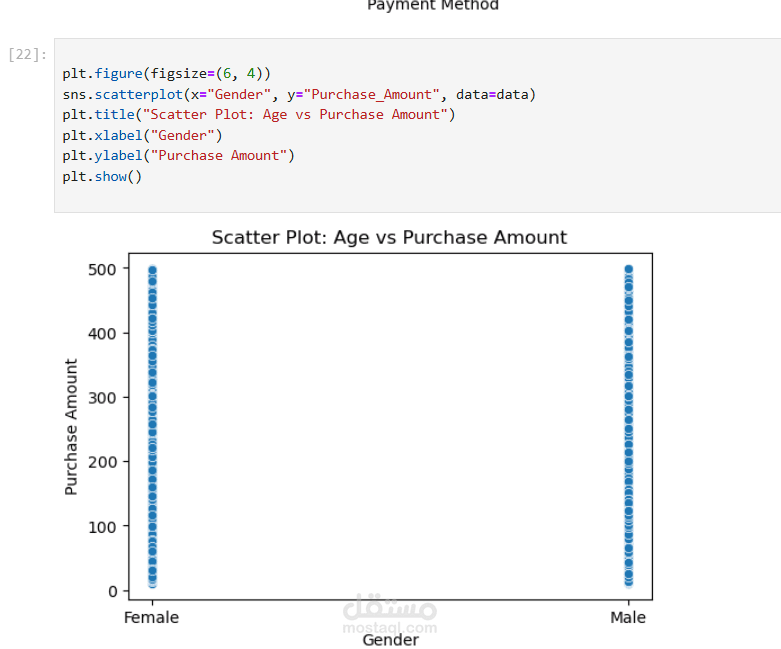Place cursor in plt.figure figsize line
The height and width of the screenshot is (649, 781).
click(166, 73)
